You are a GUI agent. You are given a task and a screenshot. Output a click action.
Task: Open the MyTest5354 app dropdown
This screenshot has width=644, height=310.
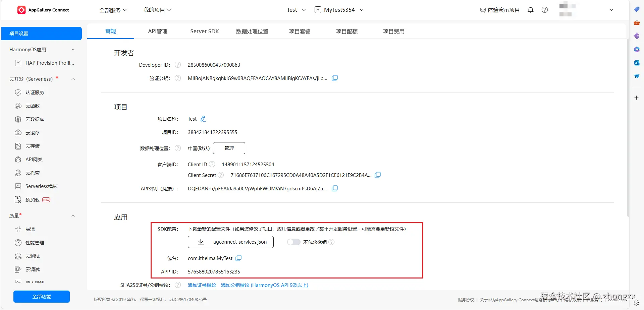(x=339, y=10)
